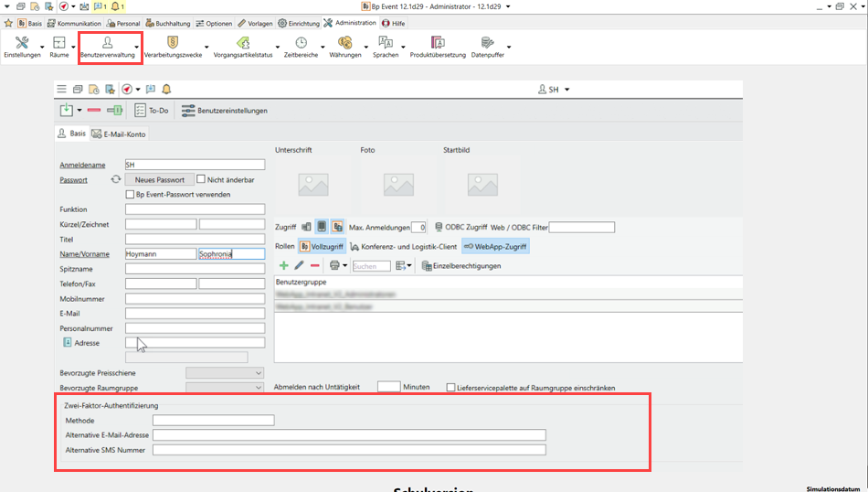The image size is (868, 492).
Task: Open the Buchhaltung ribbon tab
Action: pyautogui.click(x=168, y=23)
